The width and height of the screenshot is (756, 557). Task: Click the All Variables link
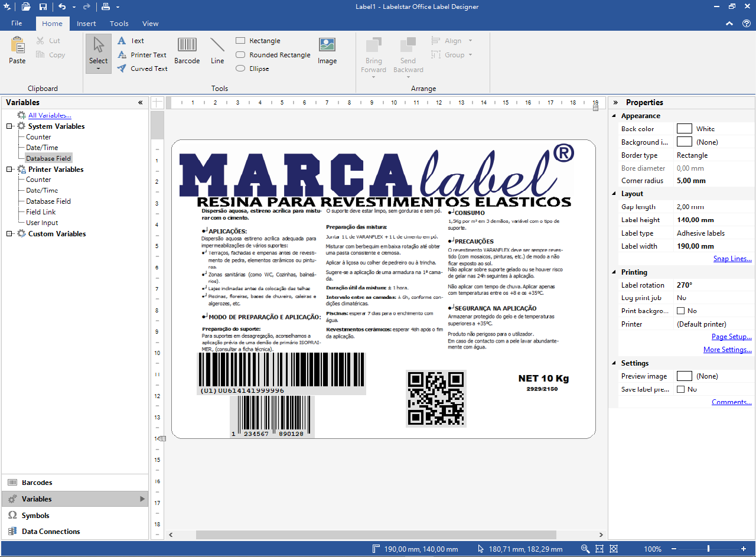(x=50, y=115)
